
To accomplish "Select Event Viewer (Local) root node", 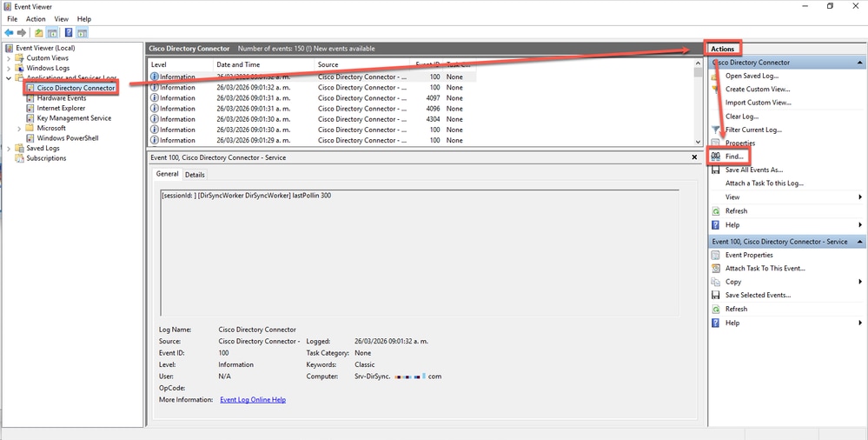I will (45, 48).
